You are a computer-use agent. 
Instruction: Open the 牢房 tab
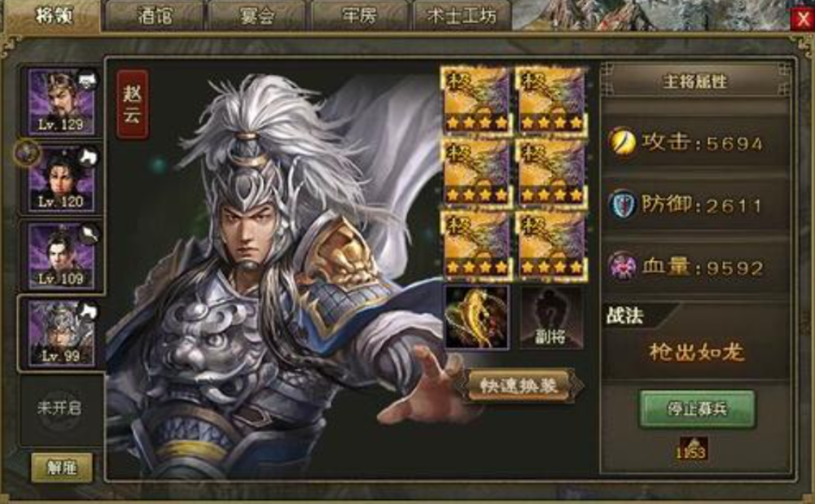(359, 16)
